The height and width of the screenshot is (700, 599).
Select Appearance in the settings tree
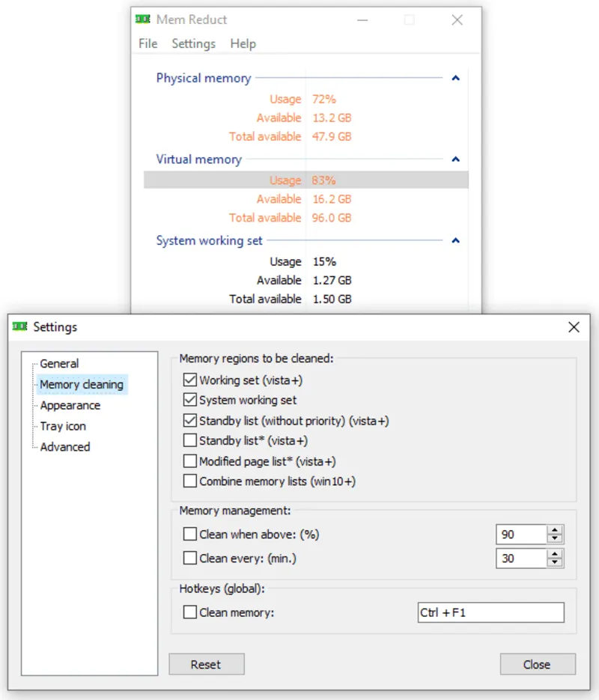coord(70,405)
